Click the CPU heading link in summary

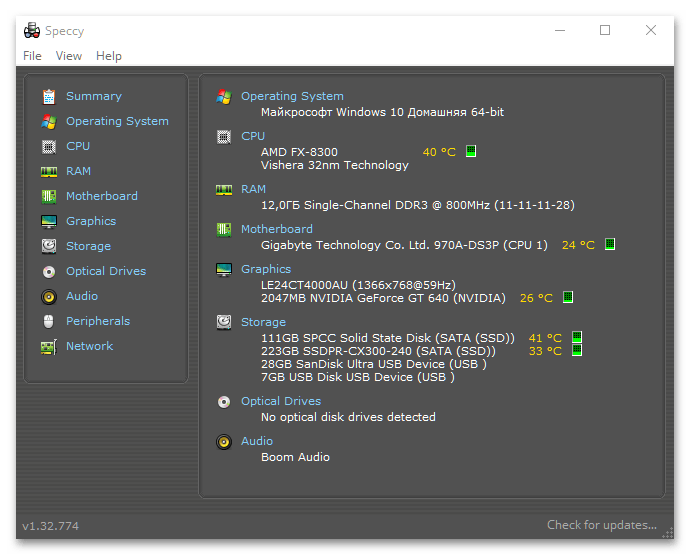(x=253, y=136)
